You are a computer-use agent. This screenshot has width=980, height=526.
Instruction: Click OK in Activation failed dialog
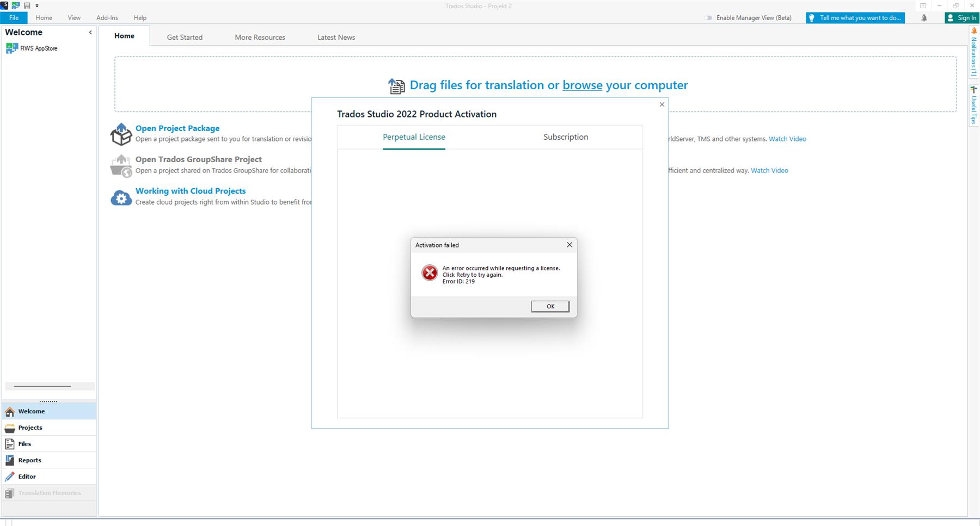coord(550,306)
